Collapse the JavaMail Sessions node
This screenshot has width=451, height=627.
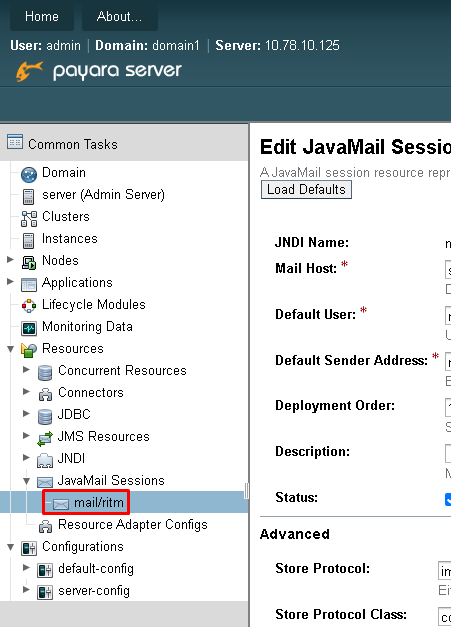[26, 481]
